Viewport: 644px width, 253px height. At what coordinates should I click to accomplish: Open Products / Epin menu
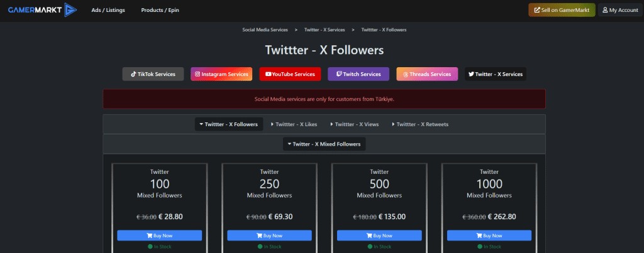160,10
